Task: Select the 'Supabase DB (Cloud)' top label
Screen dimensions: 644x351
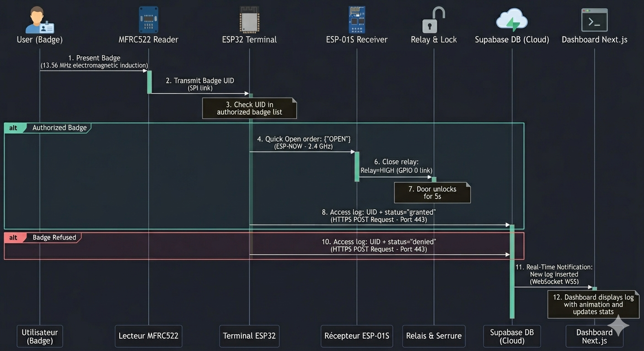Action: coord(512,40)
